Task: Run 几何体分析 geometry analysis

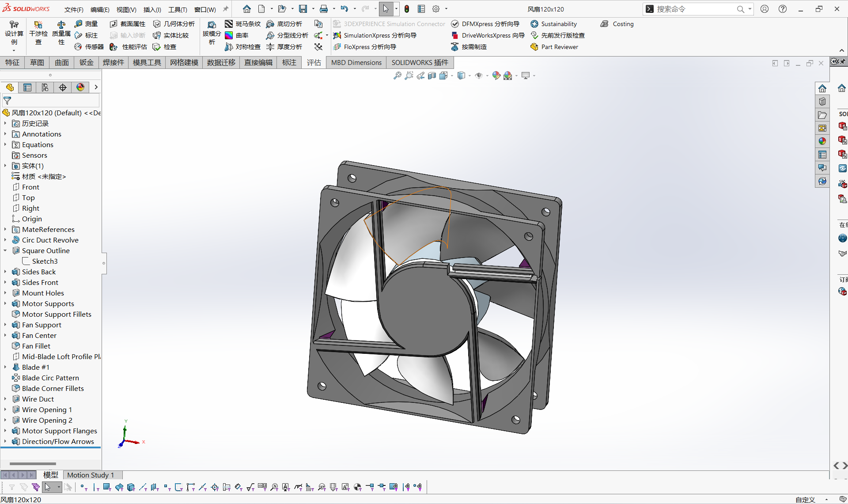Action: pos(174,24)
